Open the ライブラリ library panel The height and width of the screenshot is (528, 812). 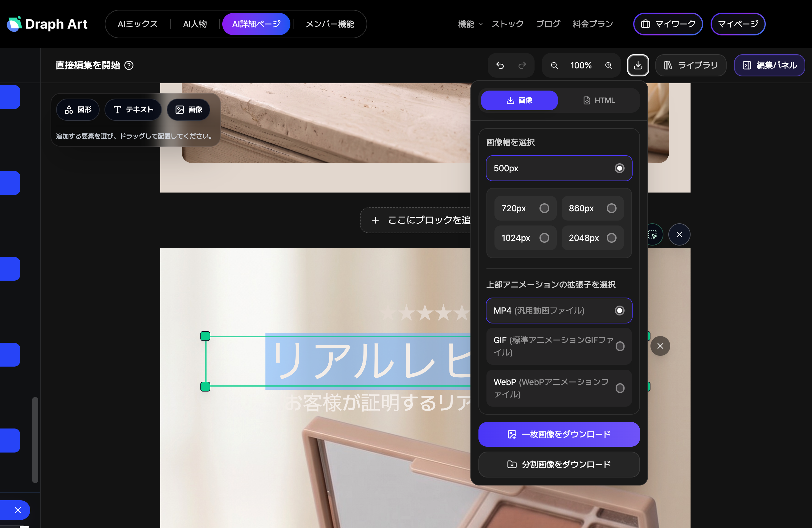point(691,65)
